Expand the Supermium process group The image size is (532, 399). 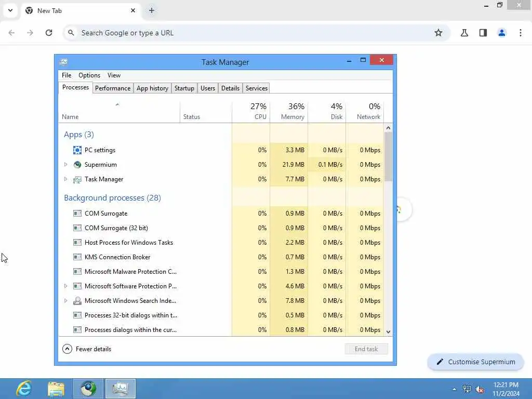[x=66, y=165]
